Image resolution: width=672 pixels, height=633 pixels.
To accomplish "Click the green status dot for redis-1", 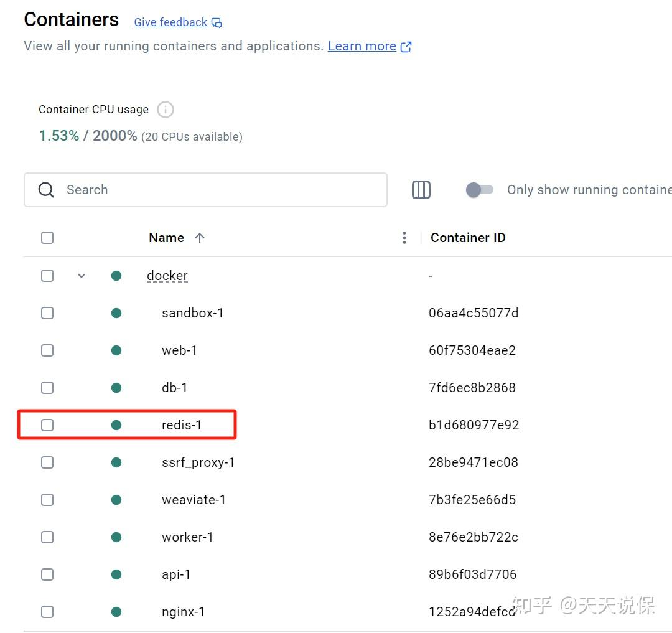I will click(116, 424).
